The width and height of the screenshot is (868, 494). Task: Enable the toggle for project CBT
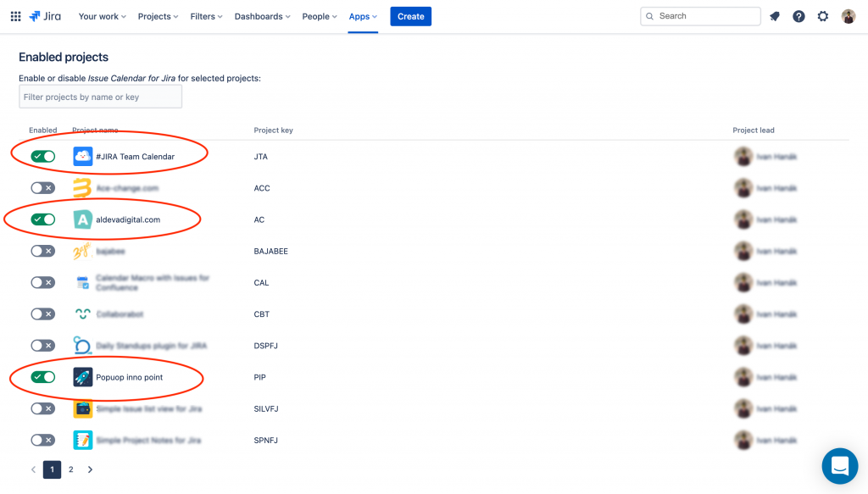42,314
